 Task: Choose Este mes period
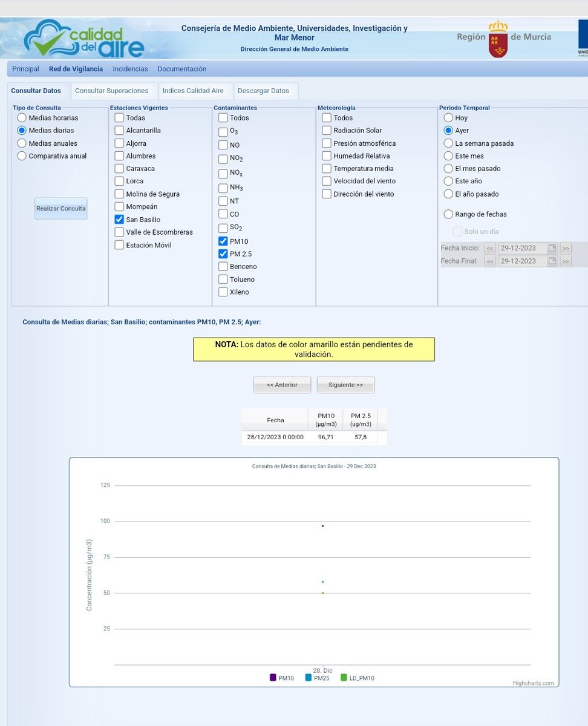(448, 156)
